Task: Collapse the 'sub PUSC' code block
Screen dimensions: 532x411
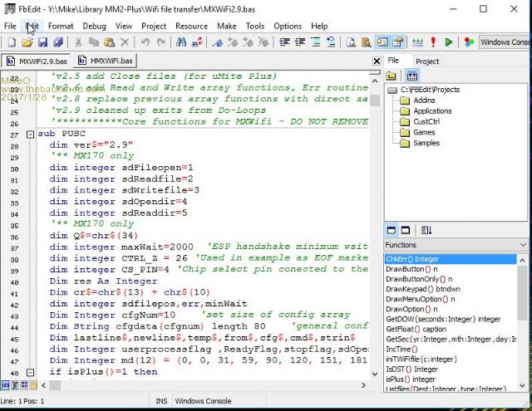Action: (31, 134)
